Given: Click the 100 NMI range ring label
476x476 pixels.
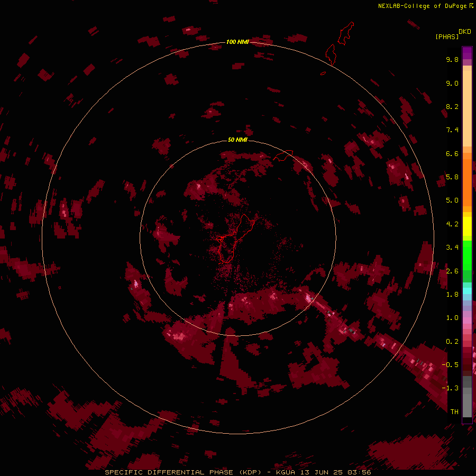Looking at the screenshot, I should tap(237, 42).
